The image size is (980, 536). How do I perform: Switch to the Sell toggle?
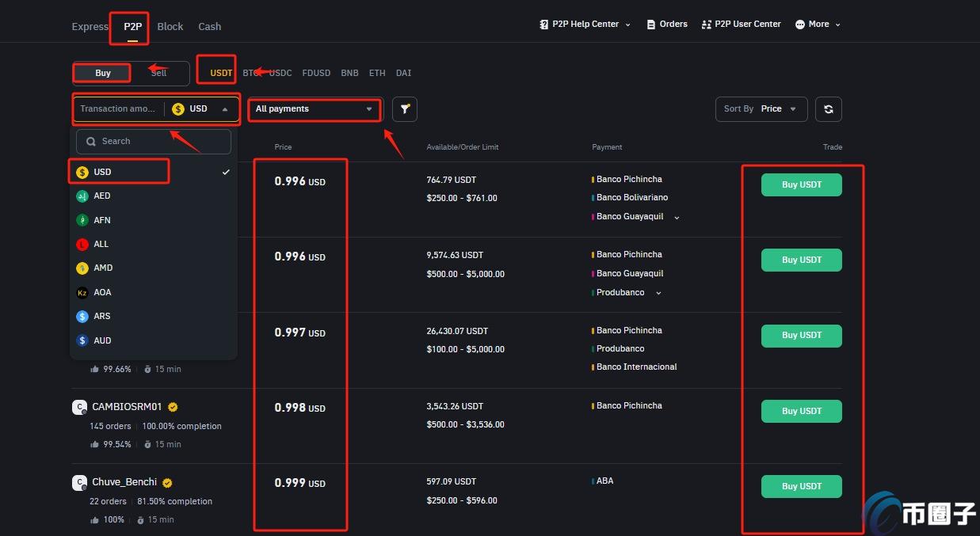click(159, 73)
